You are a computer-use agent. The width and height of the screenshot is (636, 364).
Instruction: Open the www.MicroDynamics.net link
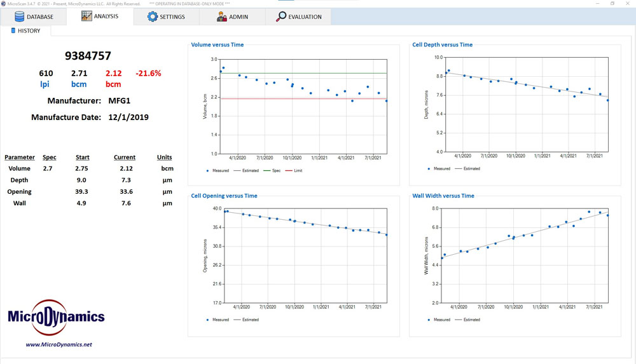[x=59, y=344]
